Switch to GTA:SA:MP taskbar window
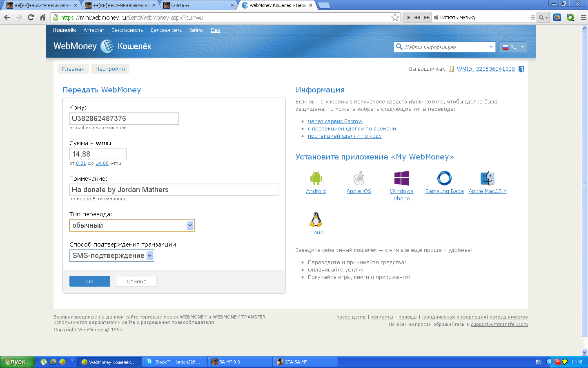The height and width of the screenshot is (368, 588). (x=305, y=362)
